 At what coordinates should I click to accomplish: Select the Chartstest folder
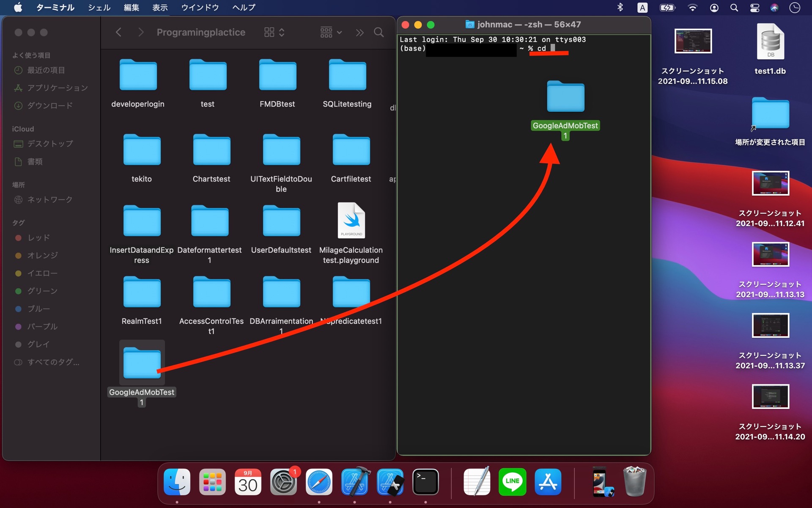211,150
